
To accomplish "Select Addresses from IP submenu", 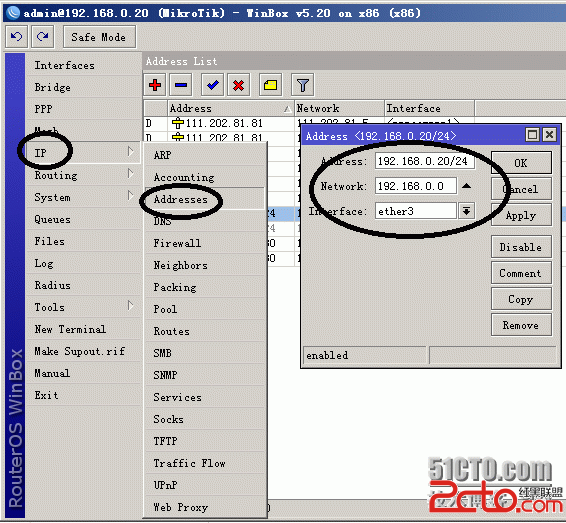I will (205, 199).
